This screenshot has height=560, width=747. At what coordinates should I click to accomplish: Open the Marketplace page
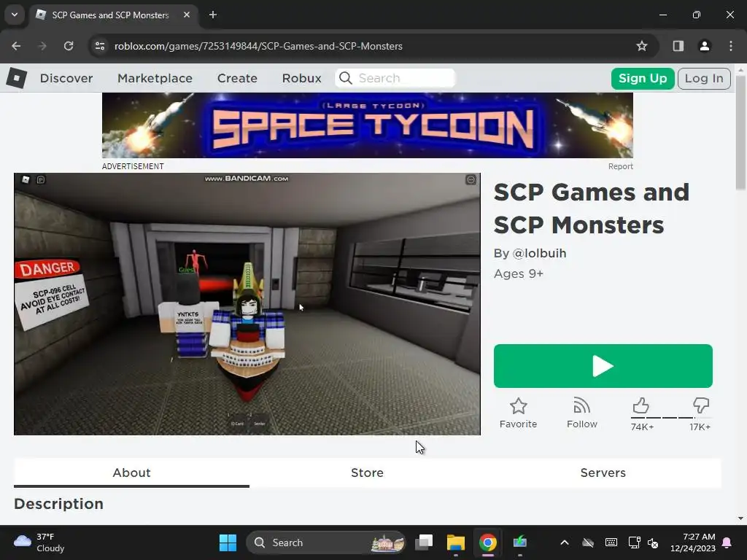(x=155, y=78)
